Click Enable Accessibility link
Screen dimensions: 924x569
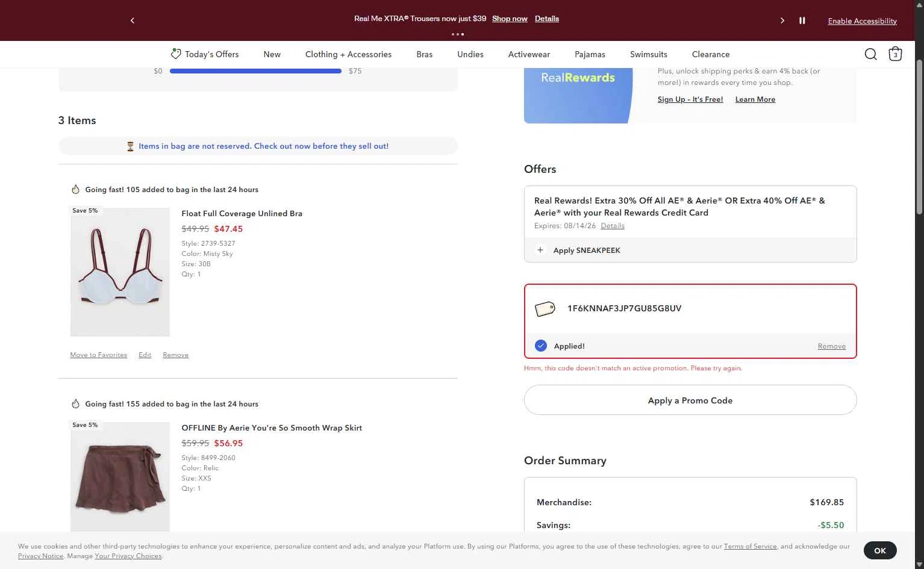(x=862, y=21)
